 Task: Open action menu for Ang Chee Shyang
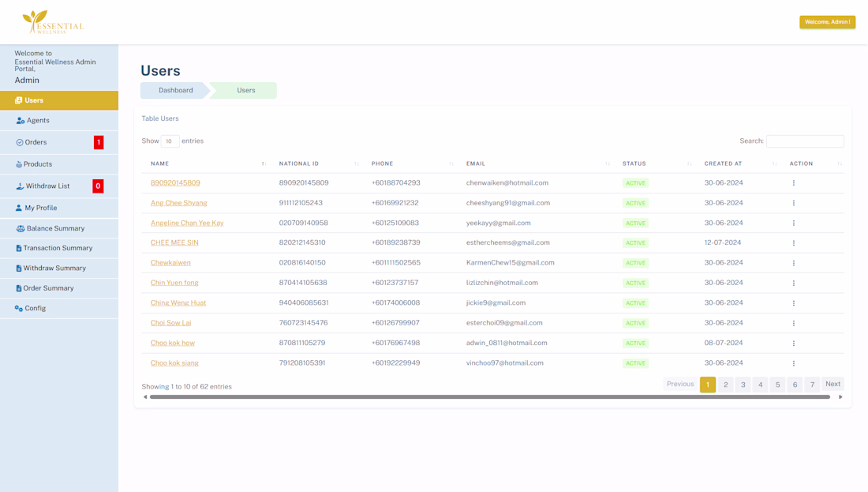coord(793,203)
